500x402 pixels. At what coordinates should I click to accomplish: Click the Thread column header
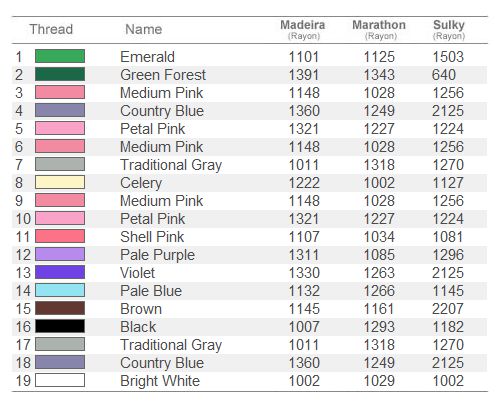(51, 29)
